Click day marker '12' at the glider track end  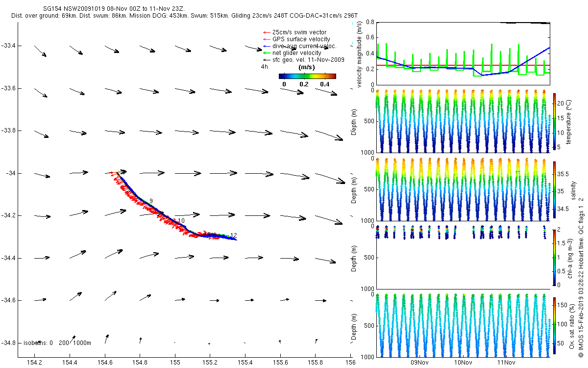233,235
